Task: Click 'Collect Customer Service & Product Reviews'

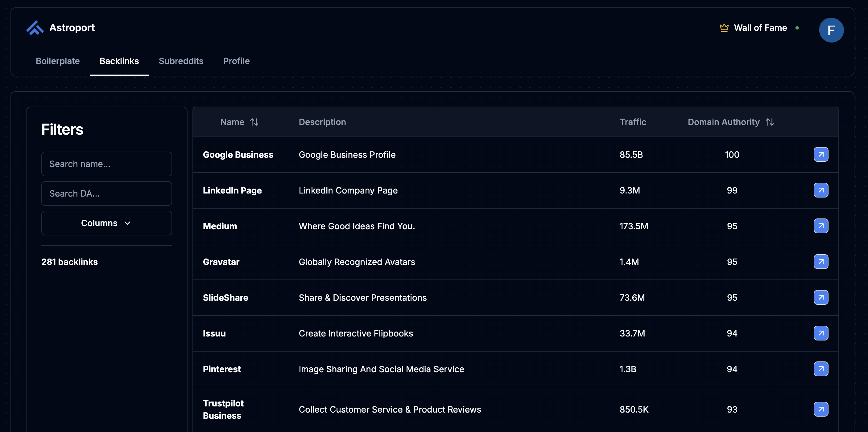Action: point(390,409)
